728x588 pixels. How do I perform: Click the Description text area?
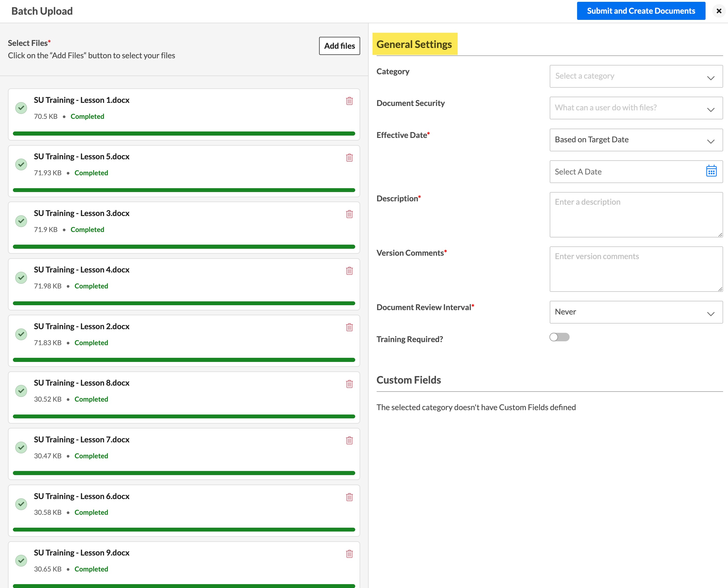636,215
